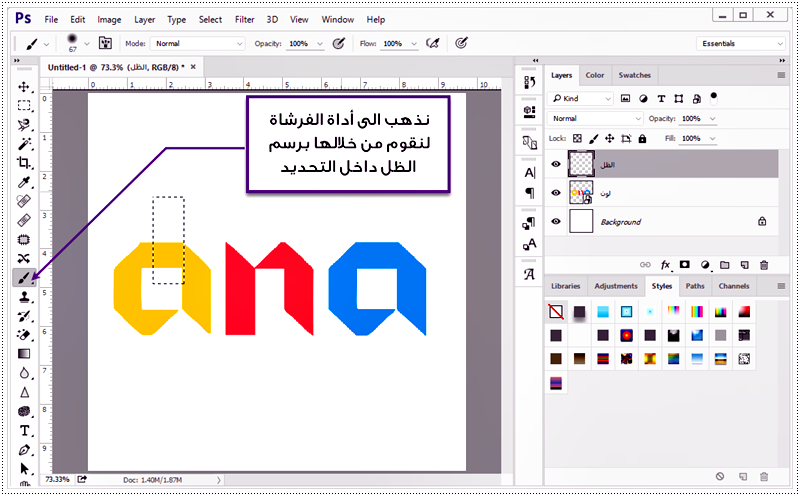
Task: Toggle visibility of the لون layer
Action: (556, 193)
